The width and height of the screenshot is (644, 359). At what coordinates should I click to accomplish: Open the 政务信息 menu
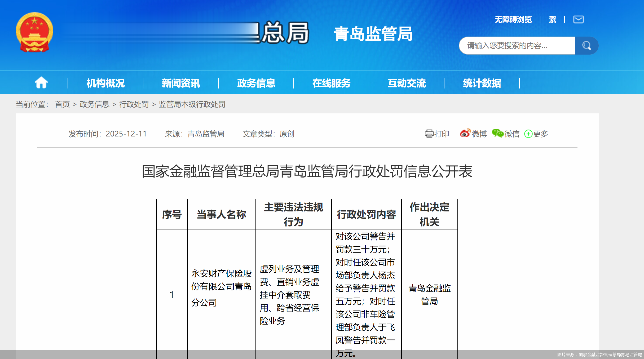point(256,83)
